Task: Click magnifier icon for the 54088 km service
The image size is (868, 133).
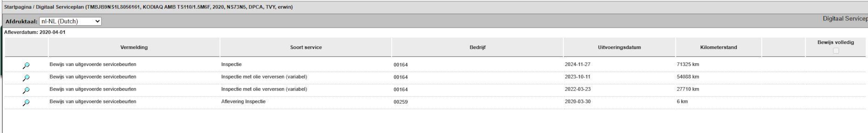Action: point(26,78)
